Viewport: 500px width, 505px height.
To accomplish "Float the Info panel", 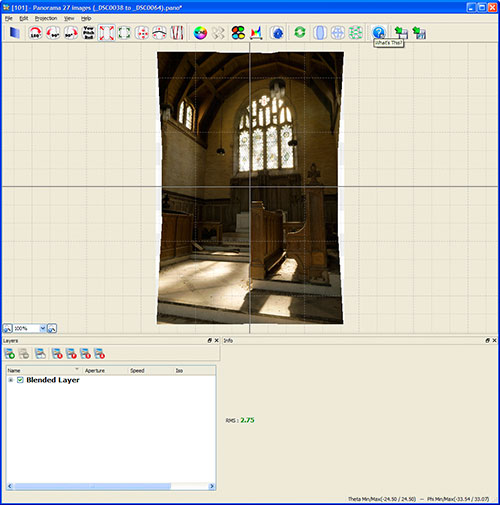I will click(x=487, y=340).
